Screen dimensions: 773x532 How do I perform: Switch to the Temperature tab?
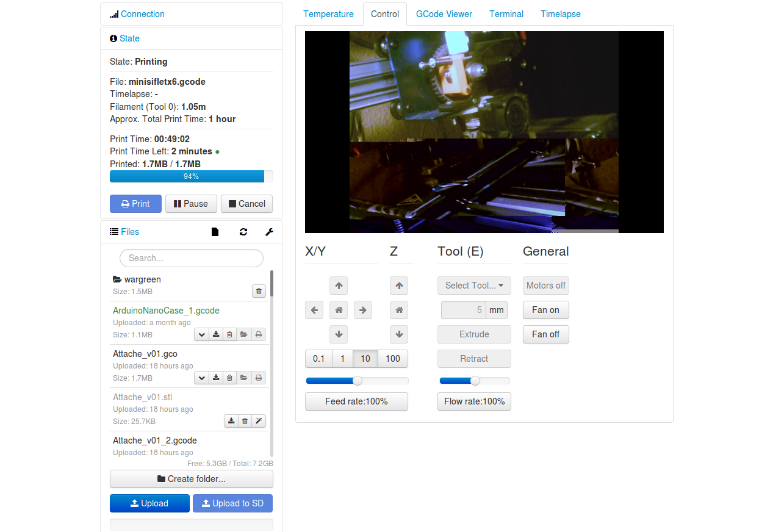[x=328, y=14]
